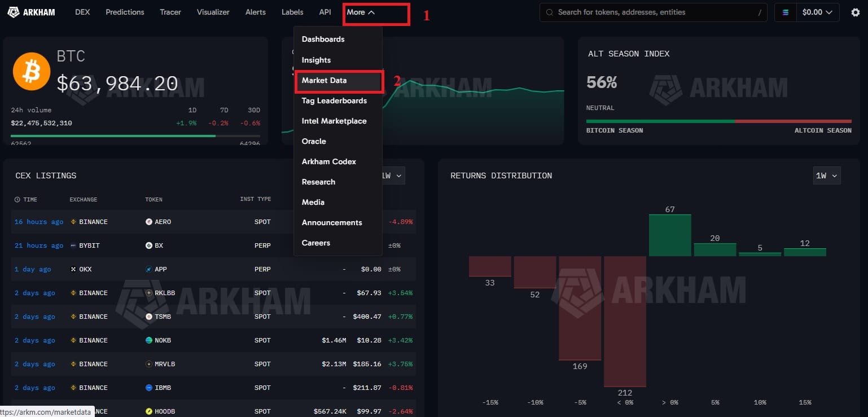Click the RKLBB token name

pyautogui.click(x=165, y=293)
